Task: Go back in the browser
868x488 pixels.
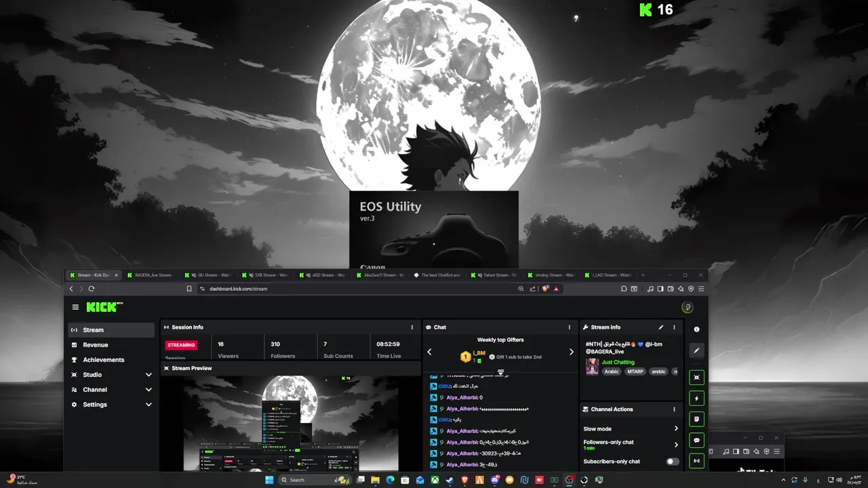Action: coord(71,289)
